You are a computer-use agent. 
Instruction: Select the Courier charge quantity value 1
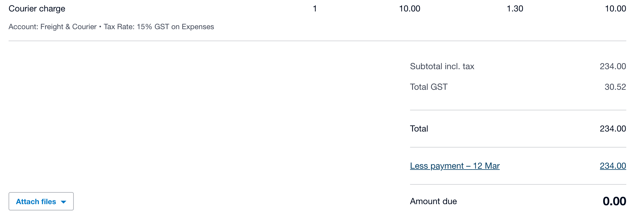click(x=315, y=9)
